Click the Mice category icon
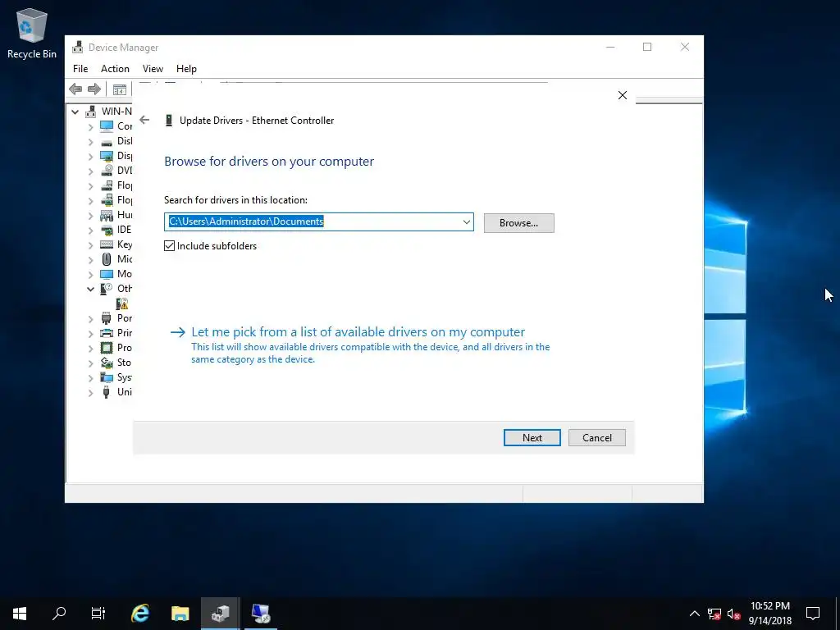The image size is (840, 630). tap(107, 259)
